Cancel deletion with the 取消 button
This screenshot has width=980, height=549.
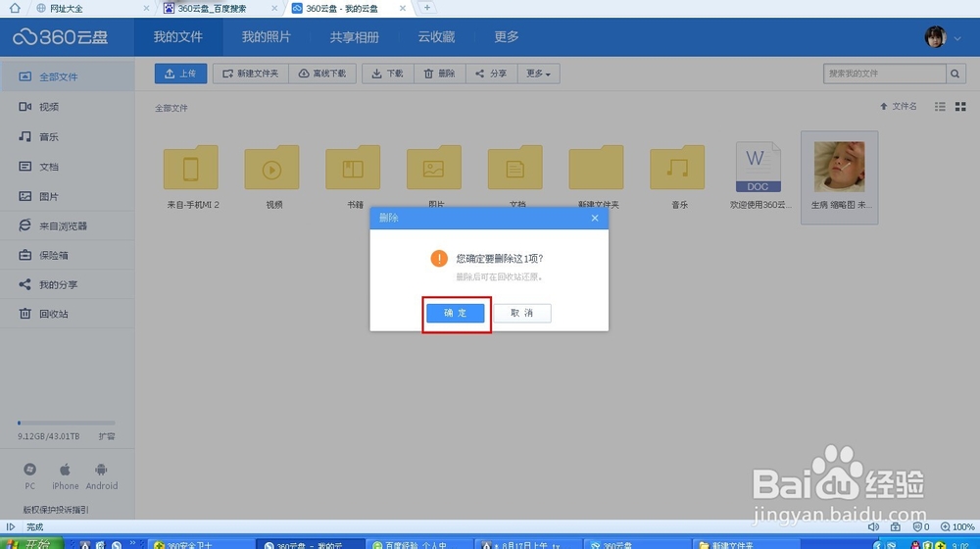point(522,313)
